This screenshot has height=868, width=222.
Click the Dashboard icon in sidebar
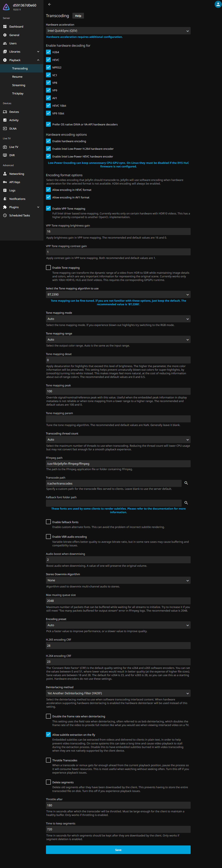coord(5,27)
